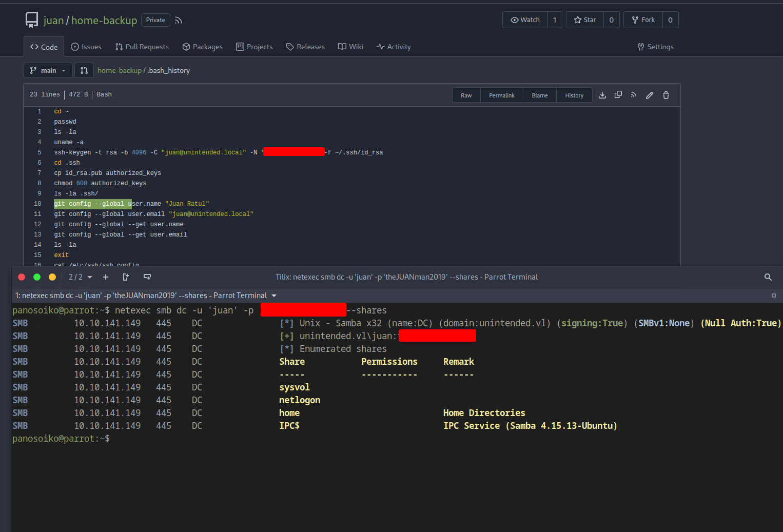View the file in Raw mode
Screen dimensions: 783x532
point(466,95)
